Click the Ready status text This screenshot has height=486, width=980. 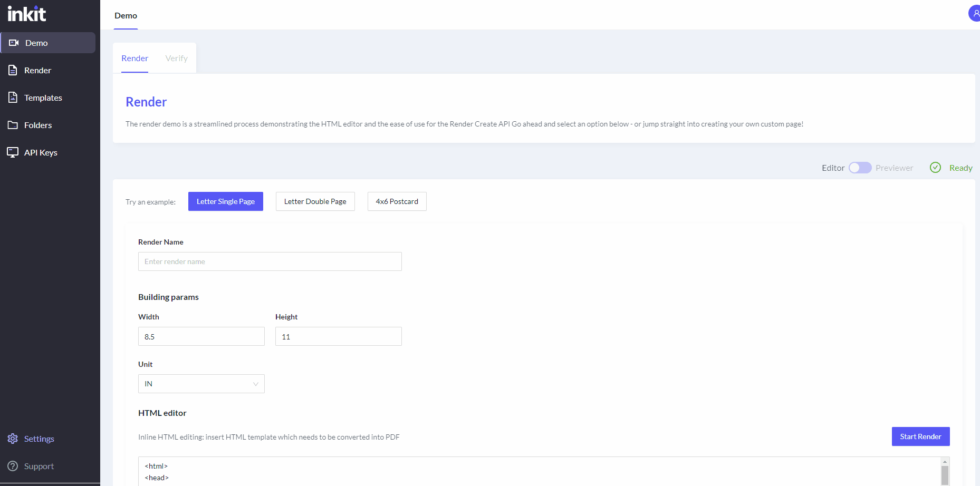[x=960, y=168]
